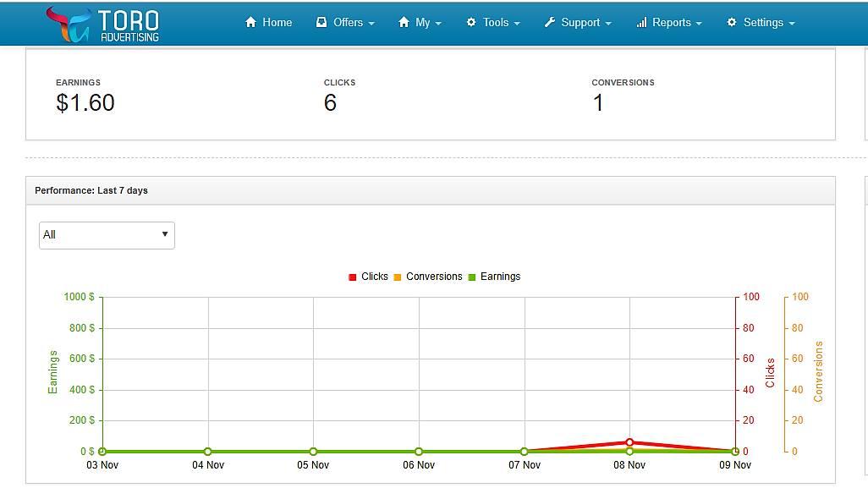
Task: Click the house icon beside My
Action: tap(404, 22)
